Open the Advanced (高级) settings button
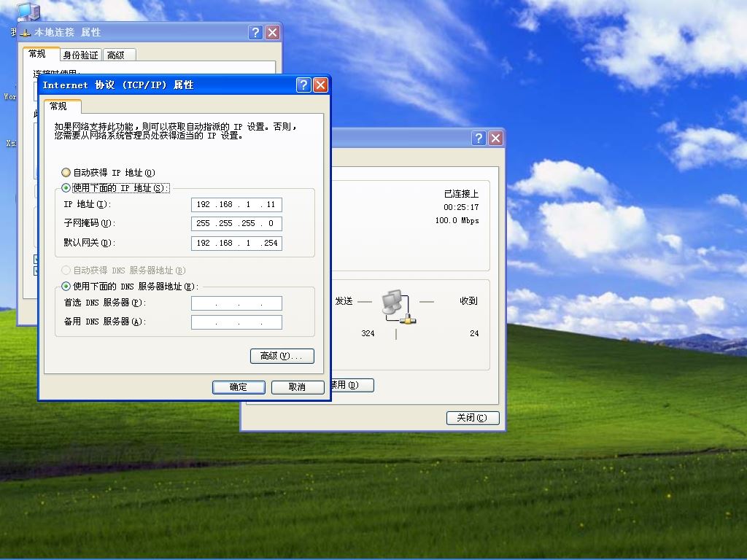Screen dimensions: 747x560 coord(282,356)
